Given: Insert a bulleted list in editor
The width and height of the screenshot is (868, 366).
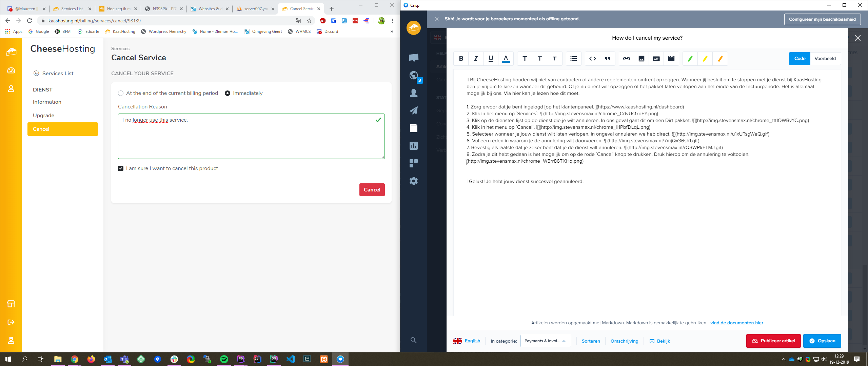Looking at the screenshot, I should point(573,59).
